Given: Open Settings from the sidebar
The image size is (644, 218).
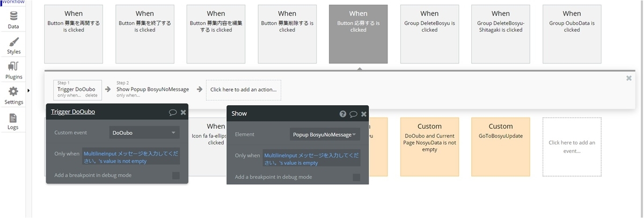Looking at the screenshot, I should [13, 96].
